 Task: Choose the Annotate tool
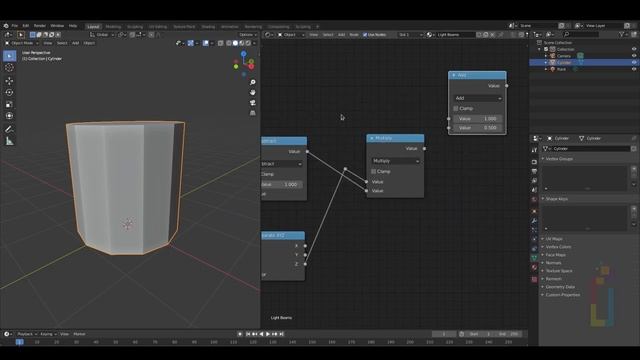tap(9, 129)
